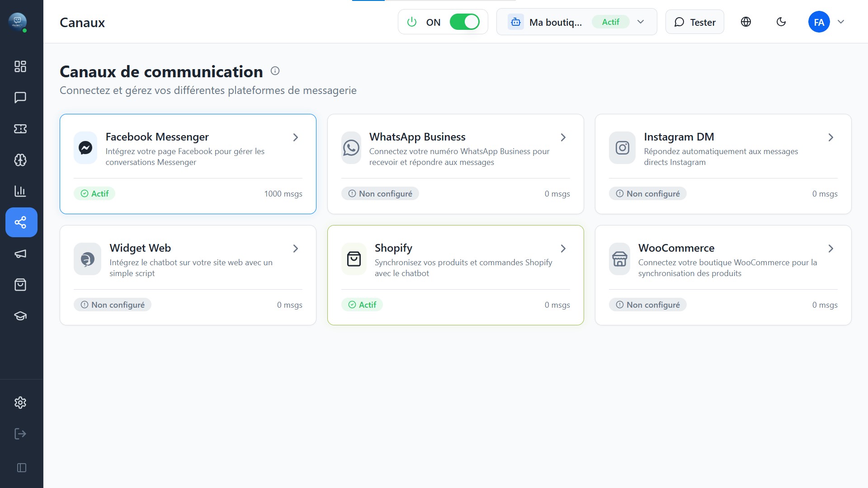Open conversations chat bubble in sidebar

pos(20,98)
